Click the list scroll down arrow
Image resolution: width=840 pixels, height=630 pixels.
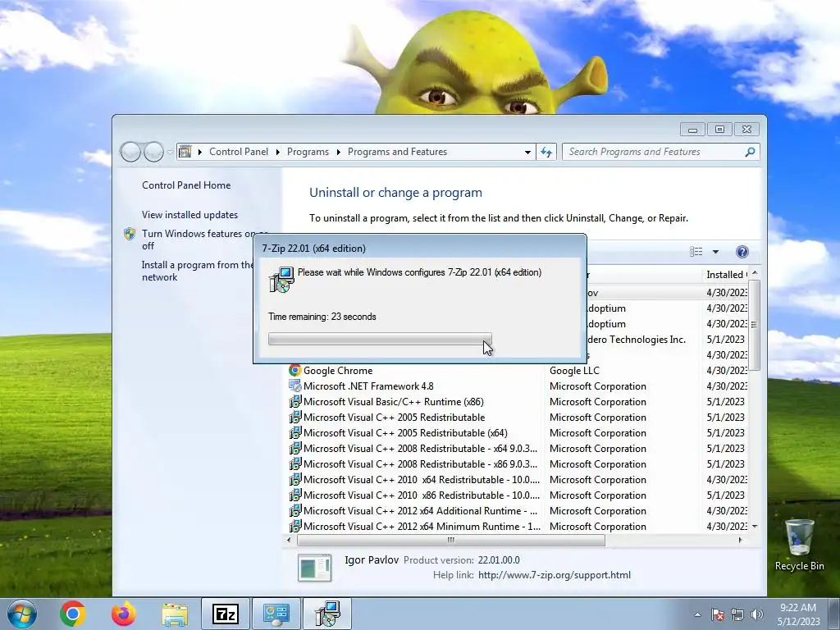[755, 527]
